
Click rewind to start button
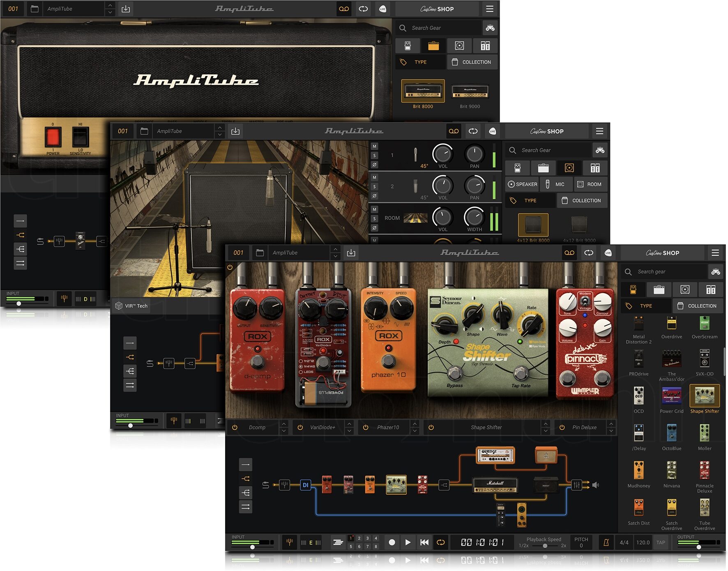click(x=424, y=542)
